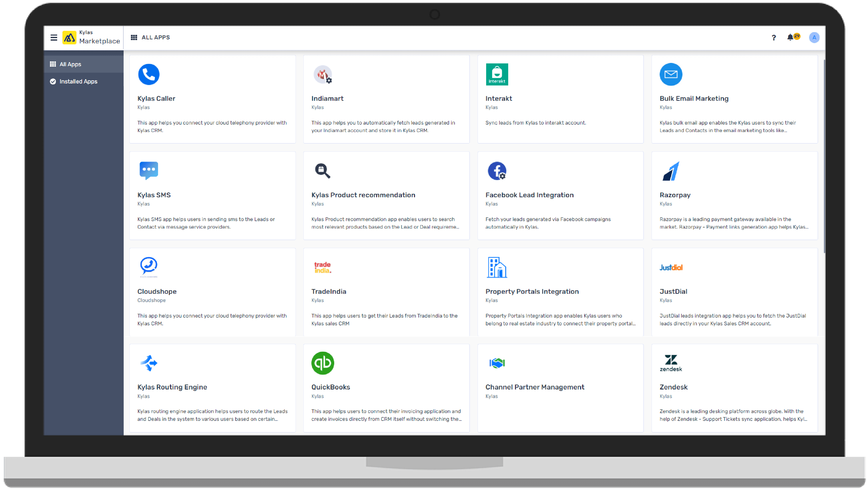This screenshot has width=868, height=490.
Task: Click the Kylas Product recommendation magnifier icon
Action: (322, 170)
